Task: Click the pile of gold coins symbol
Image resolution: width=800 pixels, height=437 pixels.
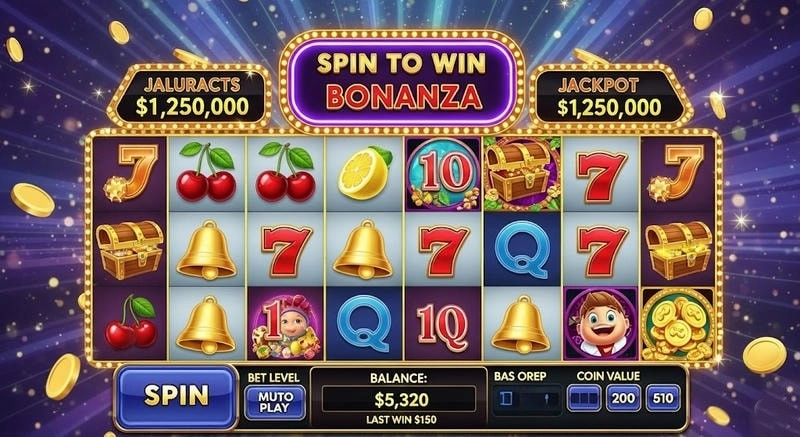Action: (678, 324)
